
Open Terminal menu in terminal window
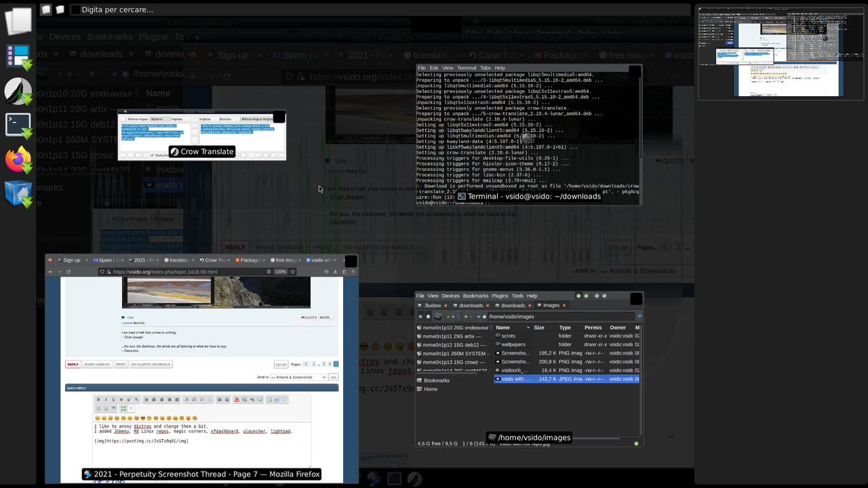coord(467,68)
